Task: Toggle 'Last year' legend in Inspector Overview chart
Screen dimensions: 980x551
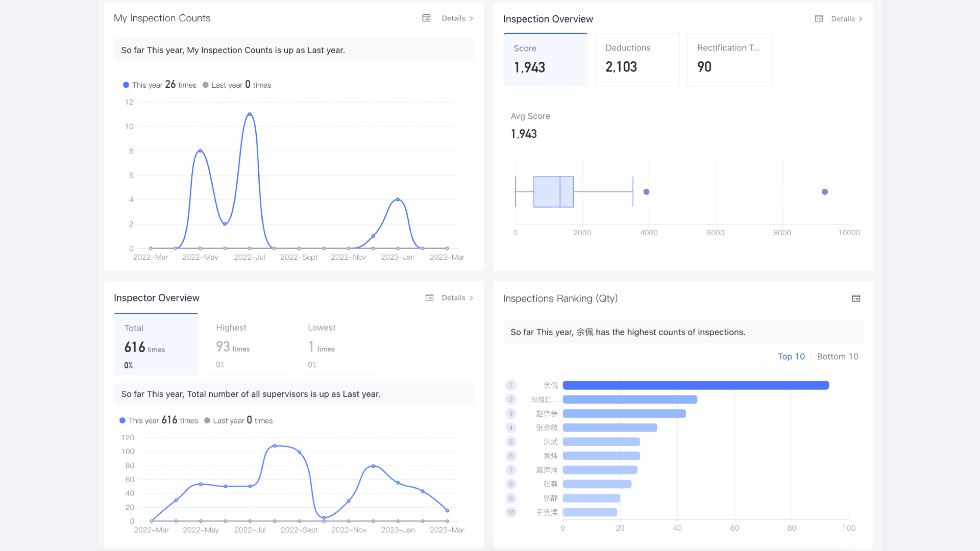Action: tap(207, 421)
